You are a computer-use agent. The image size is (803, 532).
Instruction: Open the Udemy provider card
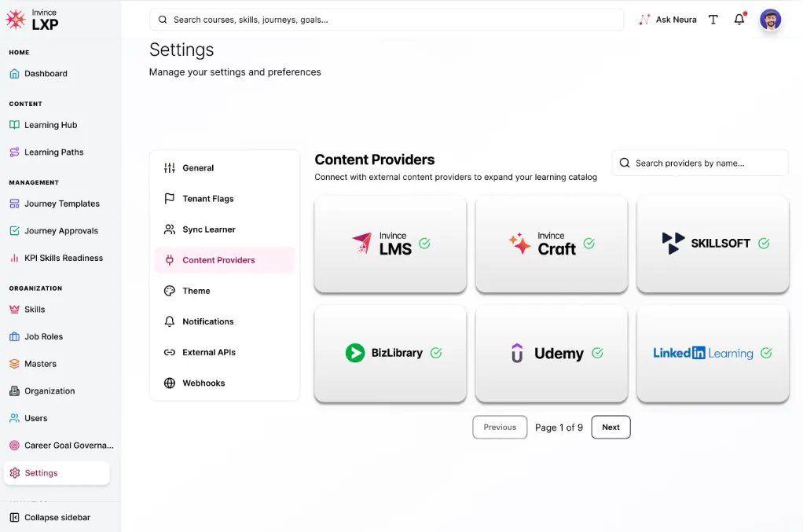click(551, 354)
